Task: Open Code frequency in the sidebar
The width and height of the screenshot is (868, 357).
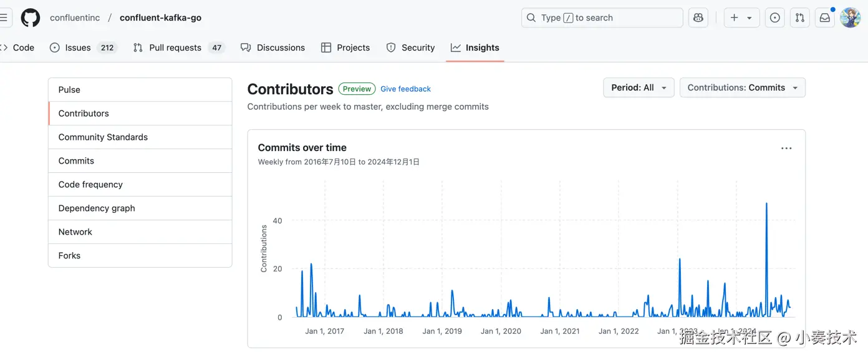Action: [x=140, y=185]
